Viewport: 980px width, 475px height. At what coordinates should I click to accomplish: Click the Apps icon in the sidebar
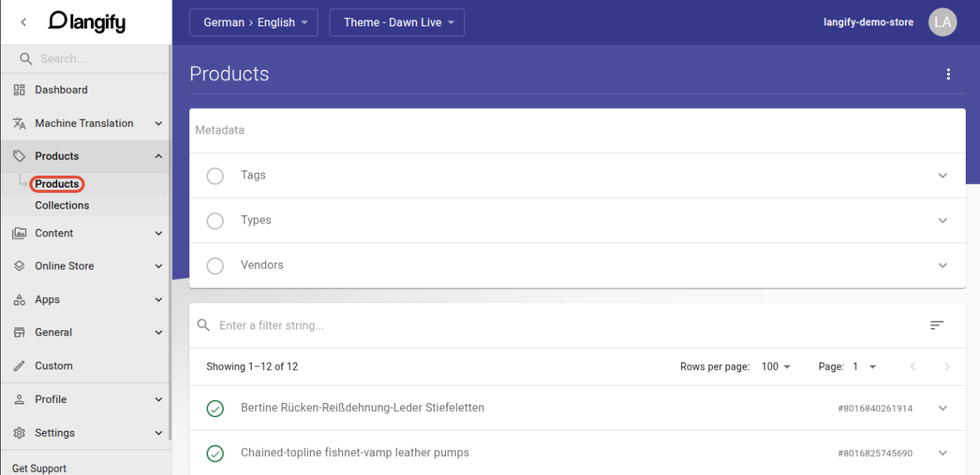[x=20, y=299]
